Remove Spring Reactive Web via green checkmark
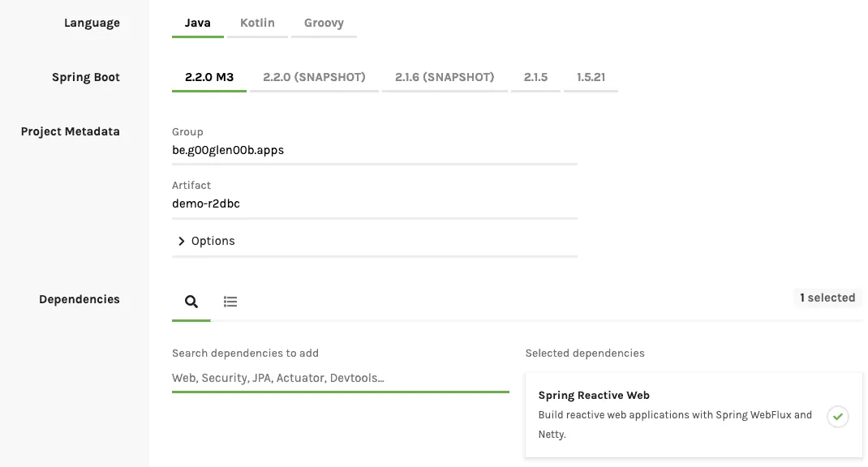Image resolution: width=868 pixels, height=467 pixels. 837,417
